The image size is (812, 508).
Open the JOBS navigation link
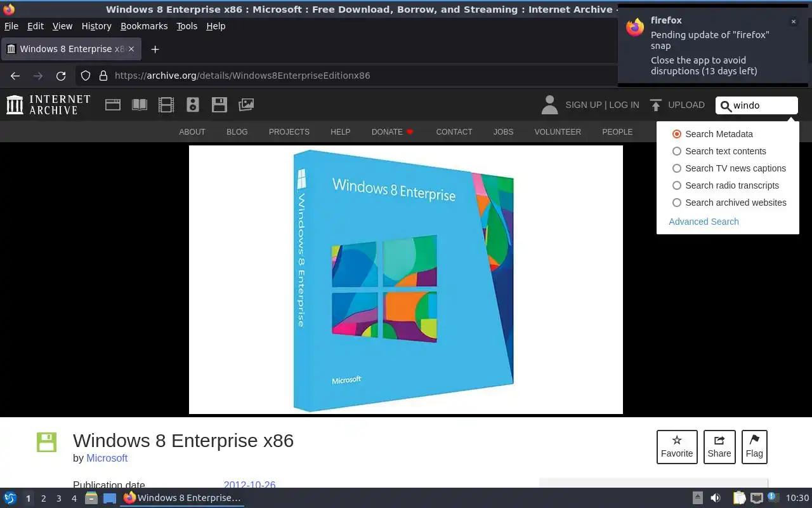504,132
